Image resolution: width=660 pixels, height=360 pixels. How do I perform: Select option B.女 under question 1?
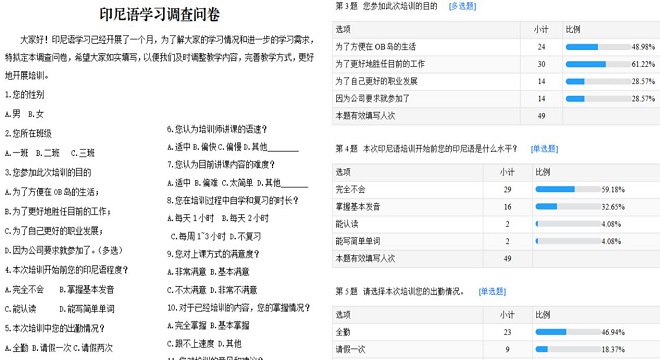pyautogui.click(x=36, y=114)
